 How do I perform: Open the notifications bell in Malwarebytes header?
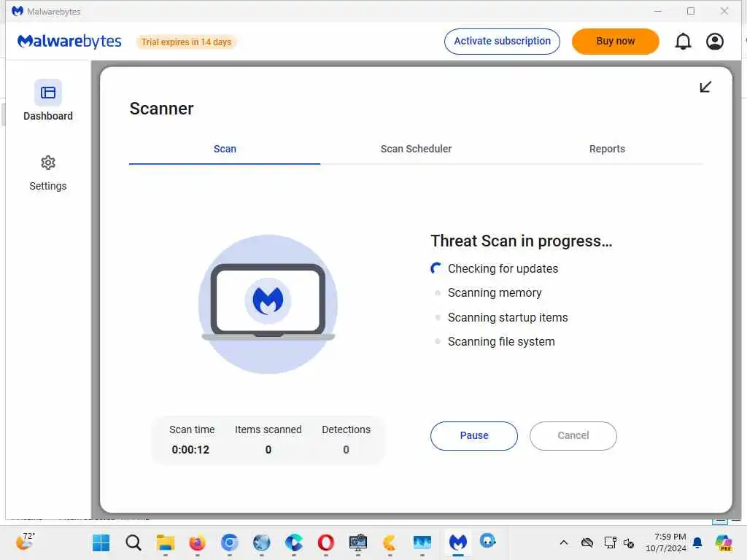pos(683,42)
